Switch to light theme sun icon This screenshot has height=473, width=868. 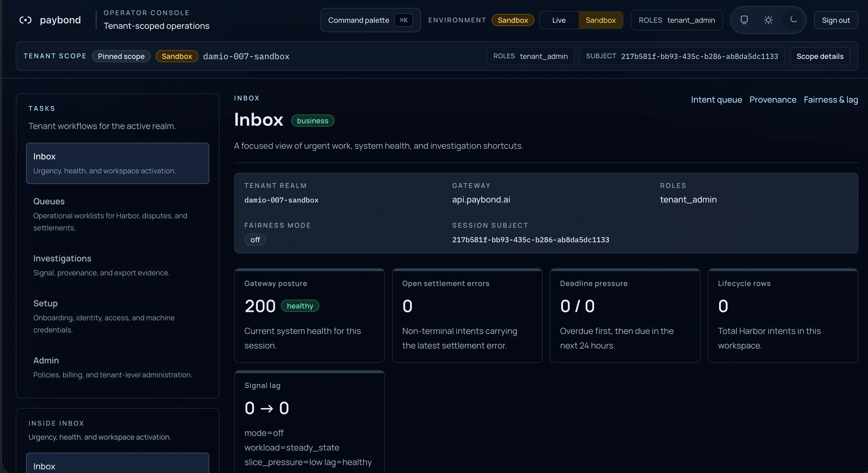768,20
